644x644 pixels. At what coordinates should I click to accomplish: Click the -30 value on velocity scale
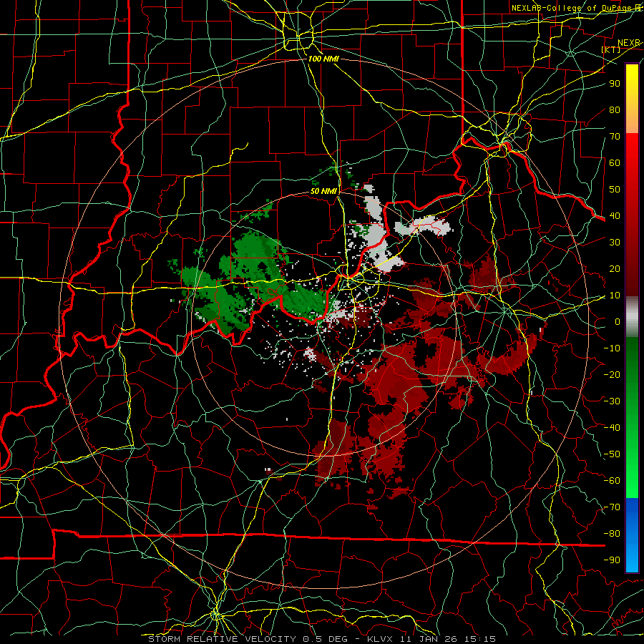pos(612,401)
